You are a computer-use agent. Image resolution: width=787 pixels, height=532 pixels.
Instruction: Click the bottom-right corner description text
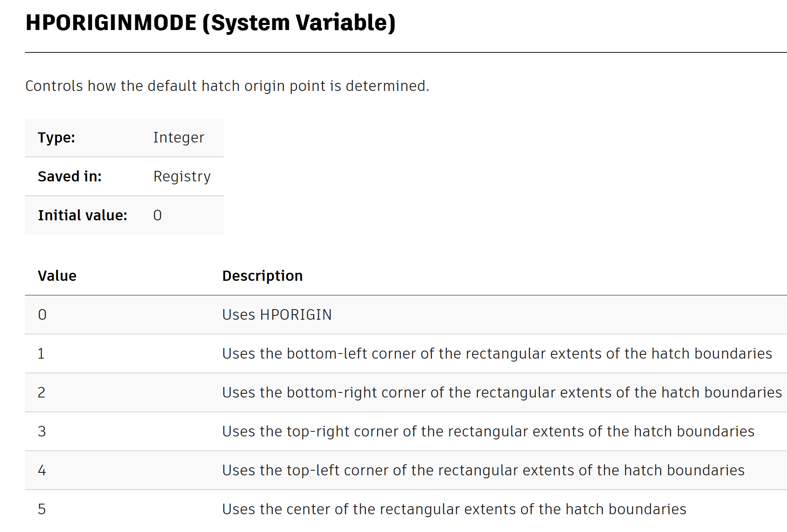[502, 392]
